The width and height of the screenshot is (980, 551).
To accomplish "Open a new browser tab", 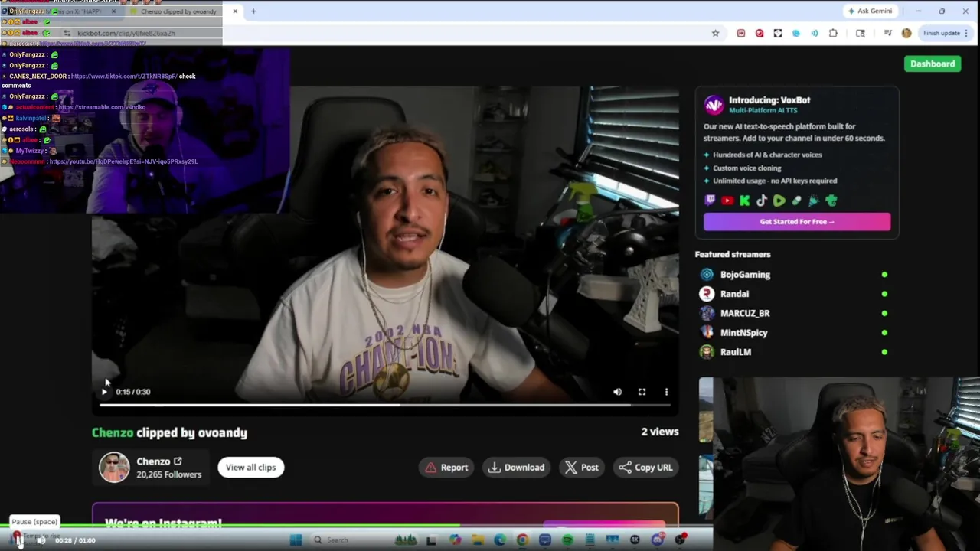I will pyautogui.click(x=253, y=11).
